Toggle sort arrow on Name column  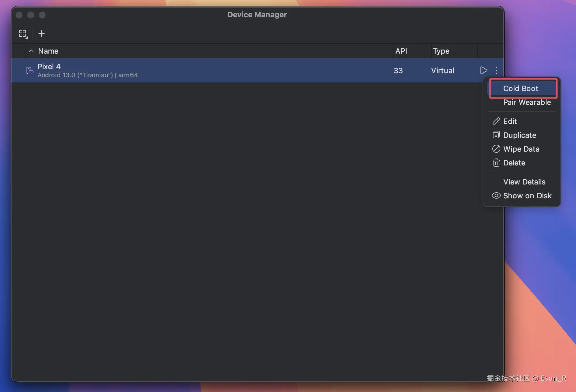[x=31, y=51]
